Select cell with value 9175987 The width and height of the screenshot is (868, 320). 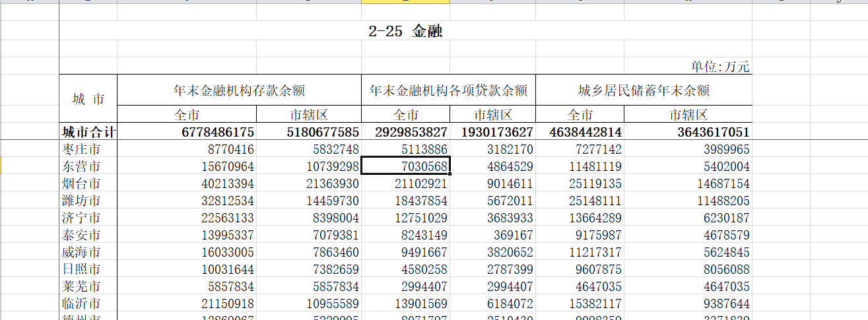coord(580,235)
